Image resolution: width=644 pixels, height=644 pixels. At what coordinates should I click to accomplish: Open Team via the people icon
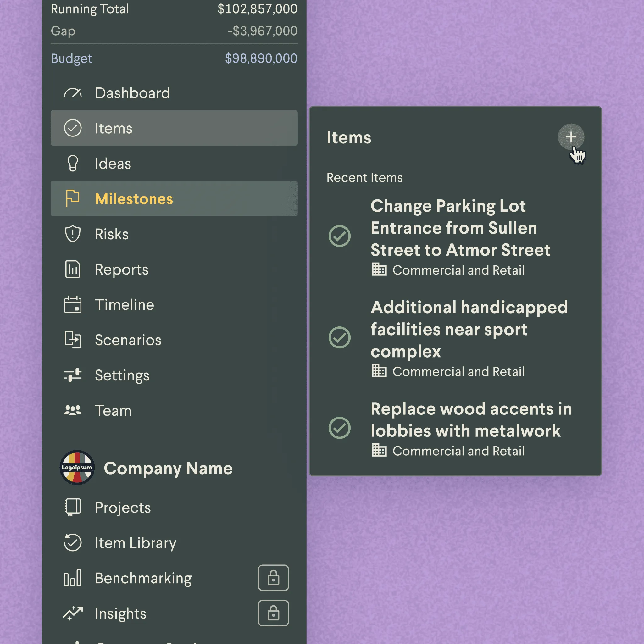pyautogui.click(x=73, y=410)
